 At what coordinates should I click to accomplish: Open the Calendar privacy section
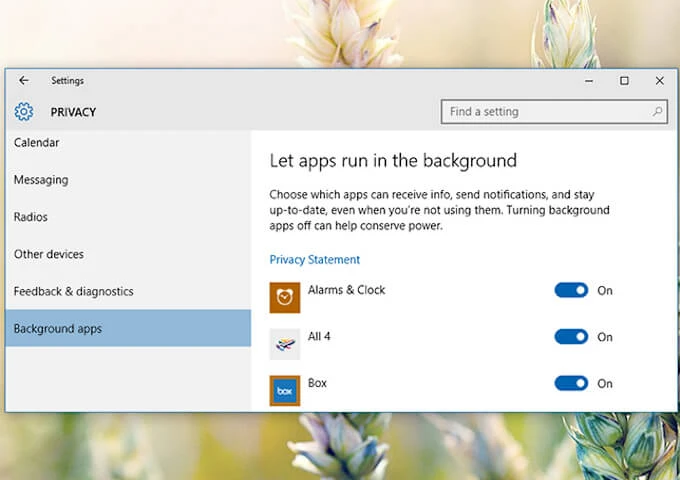[128, 143]
